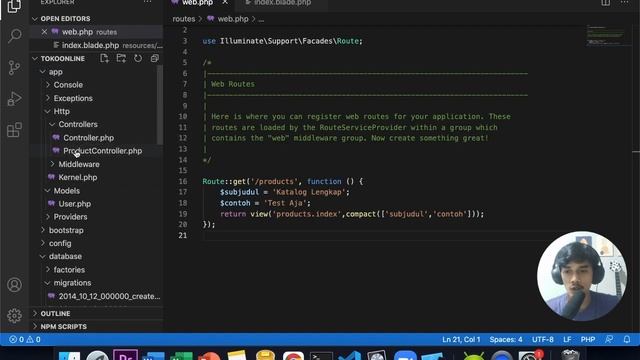Show errors and warnings in status bar
Viewport: 640px width, 360px height.
click(x=25, y=340)
